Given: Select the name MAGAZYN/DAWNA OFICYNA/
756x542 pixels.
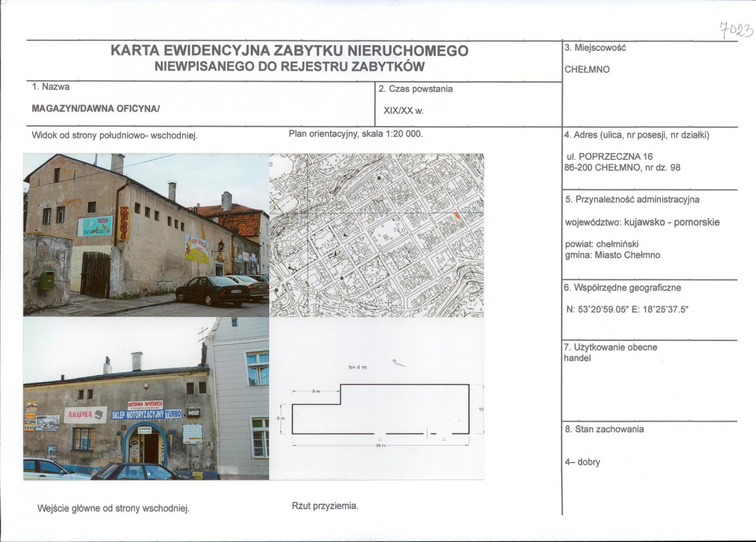Looking at the screenshot, I should pos(95,108).
